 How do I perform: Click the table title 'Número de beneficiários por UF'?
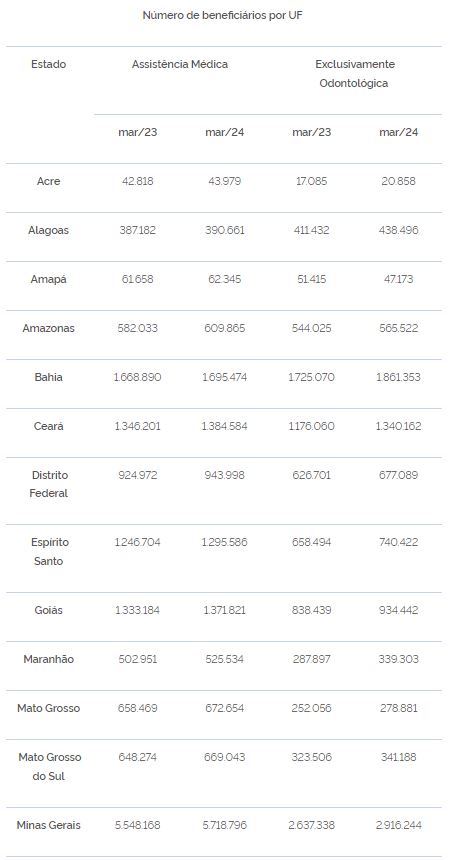click(223, 15)
